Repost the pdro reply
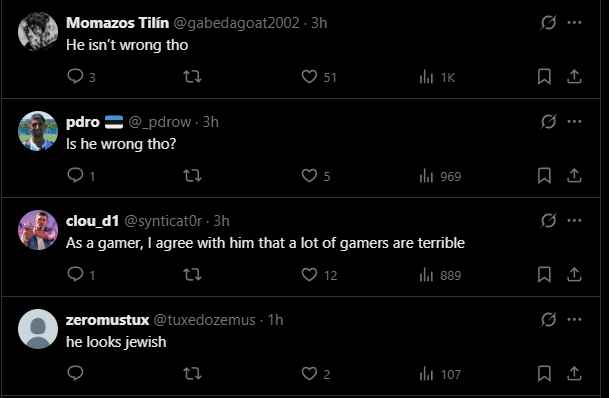The width and height of the screenshot is (609, 398). 192,176
